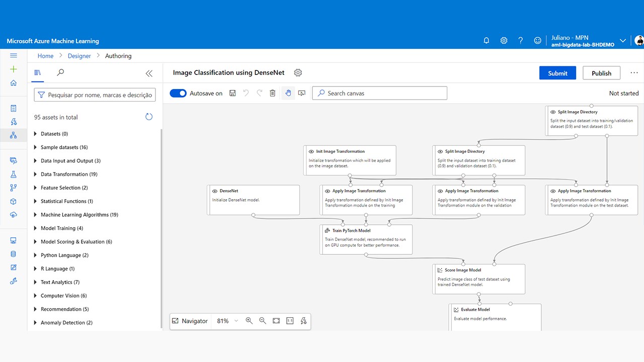Image resolution: width=644 pixels, height=362 pixels.
Task: Redo the last canvas action
Action: [x=260, y=93]
